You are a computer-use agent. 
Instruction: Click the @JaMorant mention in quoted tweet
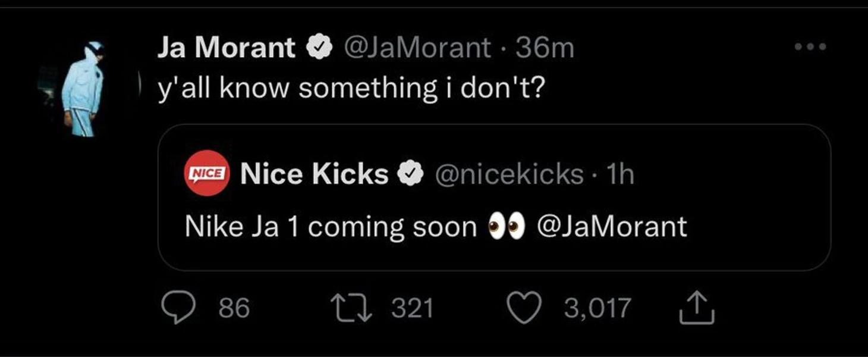(612, 227)
